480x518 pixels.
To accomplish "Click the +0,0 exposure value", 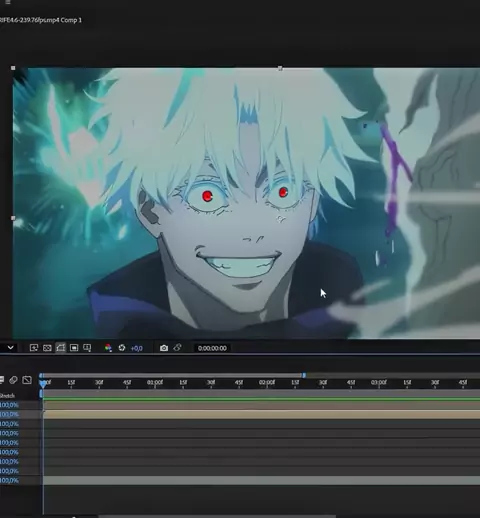I will (136, 348).
